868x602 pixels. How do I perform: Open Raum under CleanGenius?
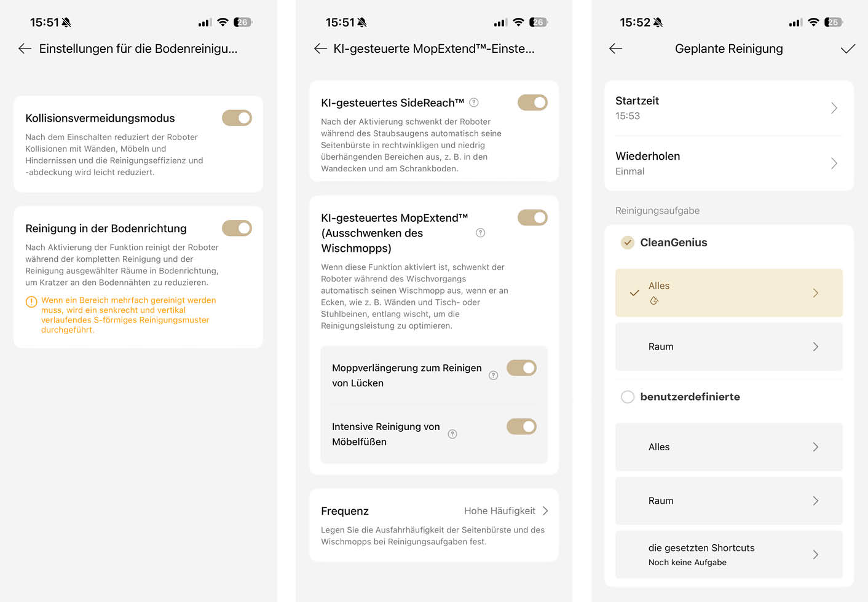point(728,346)
